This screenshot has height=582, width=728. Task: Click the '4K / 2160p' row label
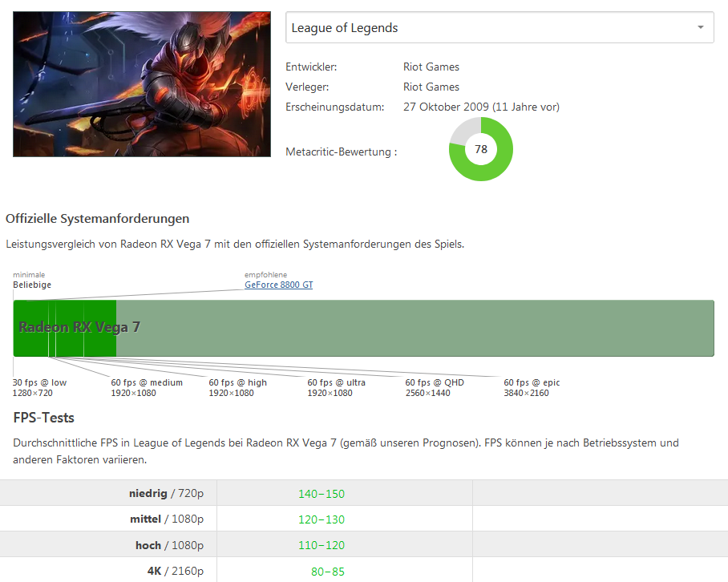[176, 571]
